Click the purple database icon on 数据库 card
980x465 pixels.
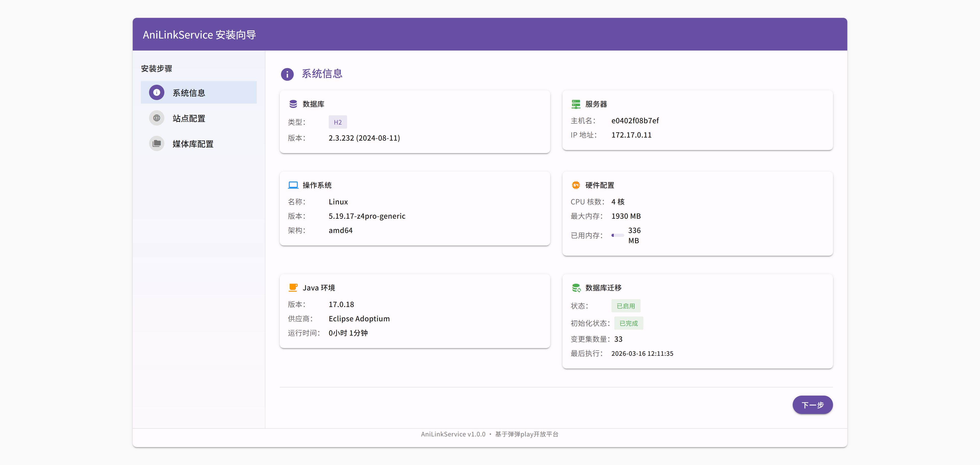point(293,104)
